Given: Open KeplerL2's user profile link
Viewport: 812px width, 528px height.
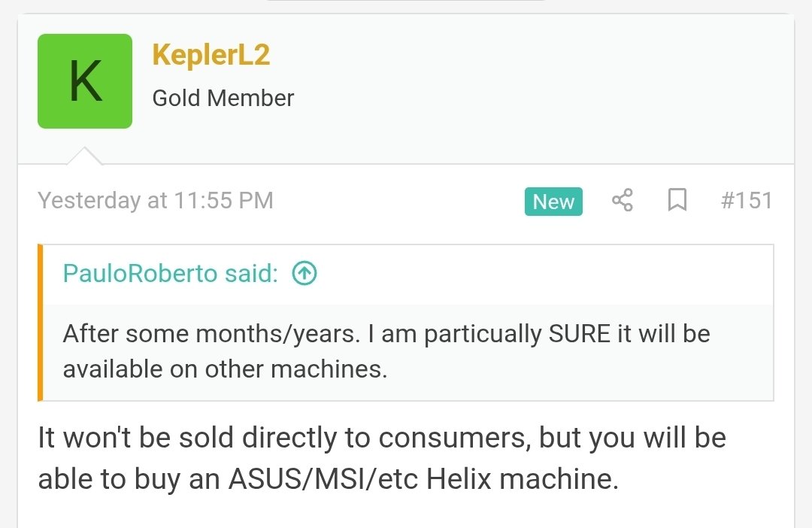Looking at the screenshot, I should (211, 55).
